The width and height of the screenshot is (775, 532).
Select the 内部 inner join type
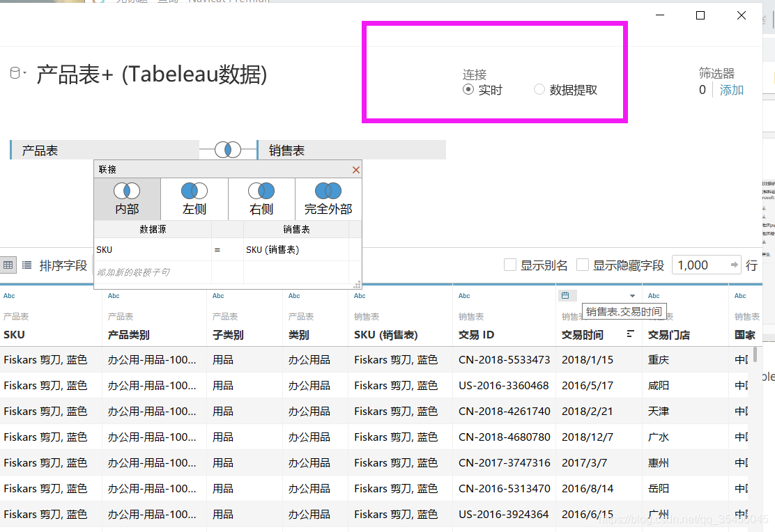click(x=127, y=198)
